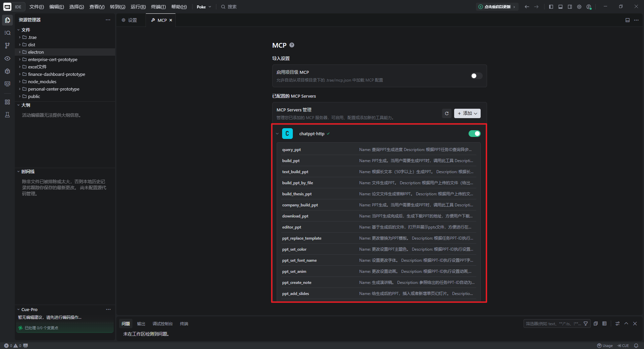Click editor layout icon in tab bar right
This screenshot has width=644, height=349.
click(628, 20)
